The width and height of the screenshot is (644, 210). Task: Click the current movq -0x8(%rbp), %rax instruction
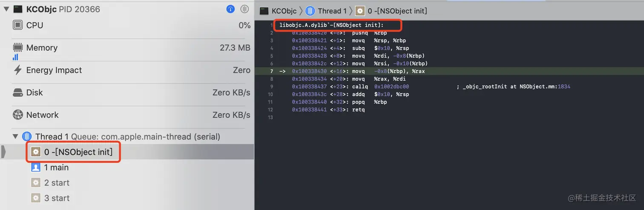point(388,71)
